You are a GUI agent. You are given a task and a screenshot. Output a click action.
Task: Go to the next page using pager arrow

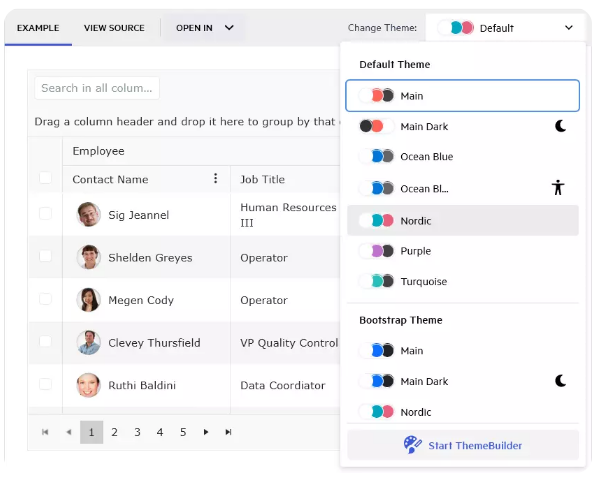[206, 432]
